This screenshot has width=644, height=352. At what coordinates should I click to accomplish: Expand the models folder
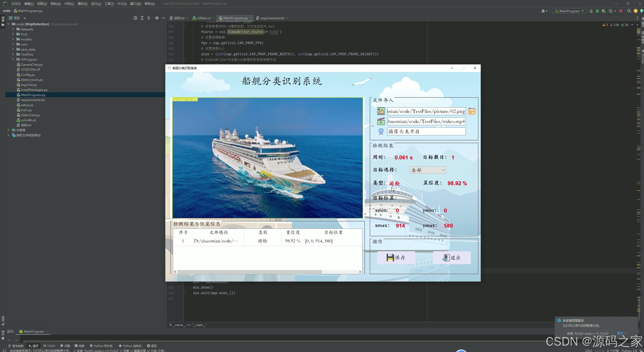[13, 39]
